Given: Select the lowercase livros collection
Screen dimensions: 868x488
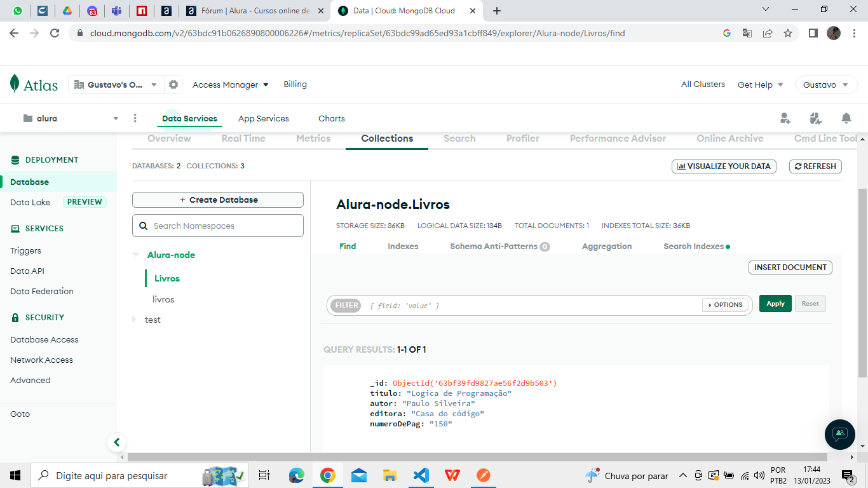Looking at the screenshot, I should click(163, 299).
